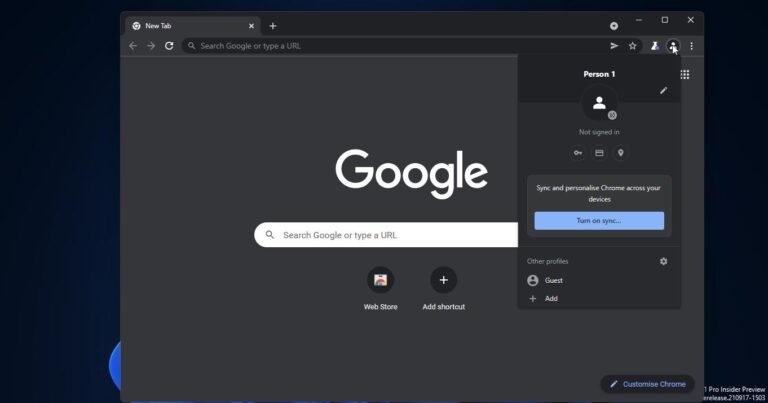This screenshot has width=768, height=403.
Task: Open manage profiles gear icon
Action: click(x=663, y=261)
